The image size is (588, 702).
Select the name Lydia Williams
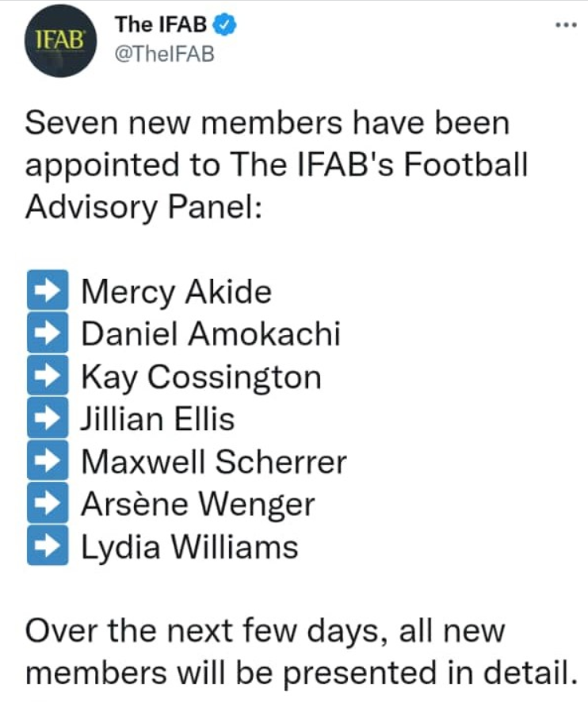coord(189,547)
